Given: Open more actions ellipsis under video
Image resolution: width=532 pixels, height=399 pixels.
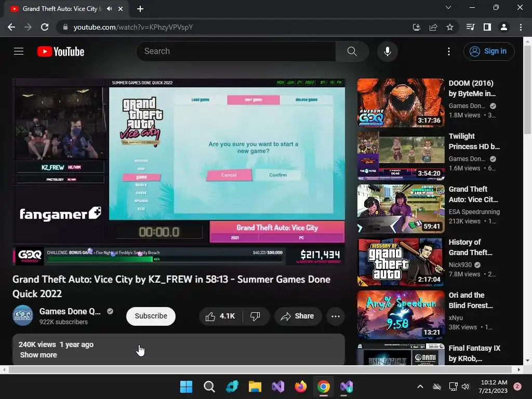Looking at the screenshot, I should click(336, 316).
